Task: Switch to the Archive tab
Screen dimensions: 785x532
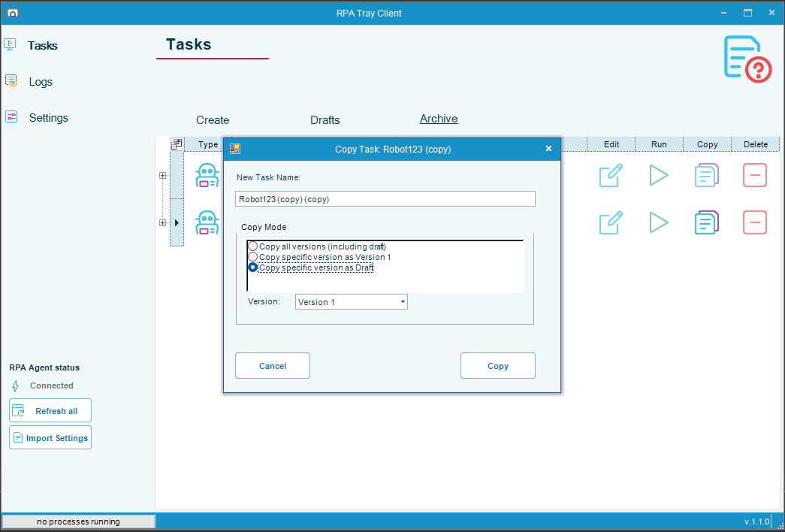Action: click(439, 119)
